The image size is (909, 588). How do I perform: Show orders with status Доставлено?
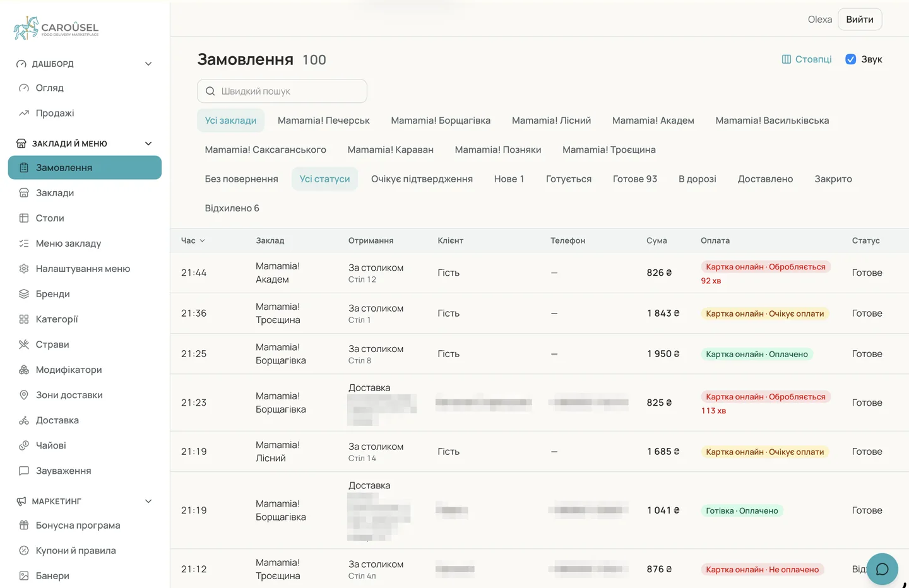(765, 179)
